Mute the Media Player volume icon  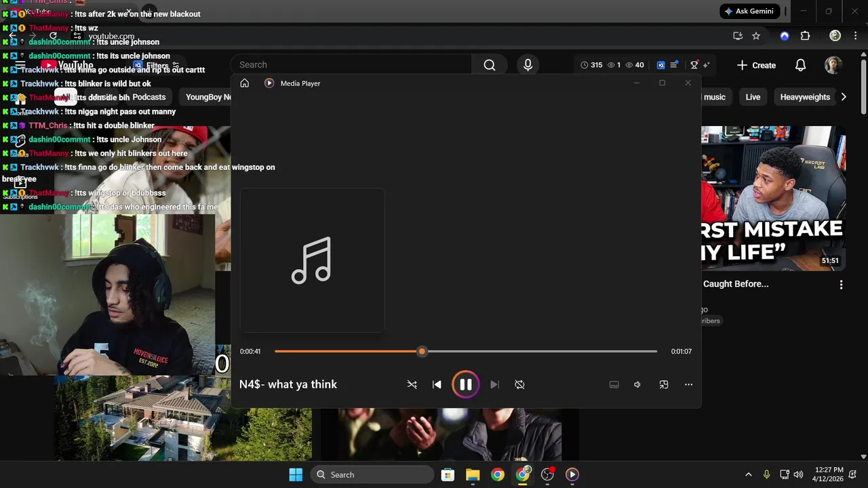[x=637, y=384]
